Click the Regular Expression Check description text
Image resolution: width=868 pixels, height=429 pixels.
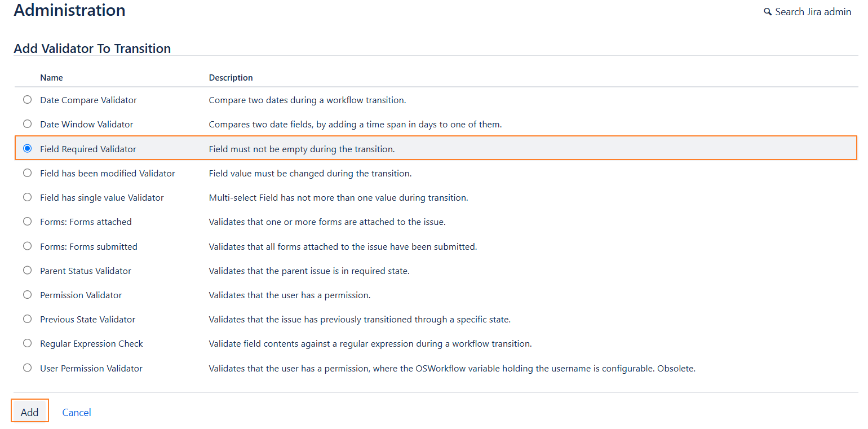(x=370, y=343)
